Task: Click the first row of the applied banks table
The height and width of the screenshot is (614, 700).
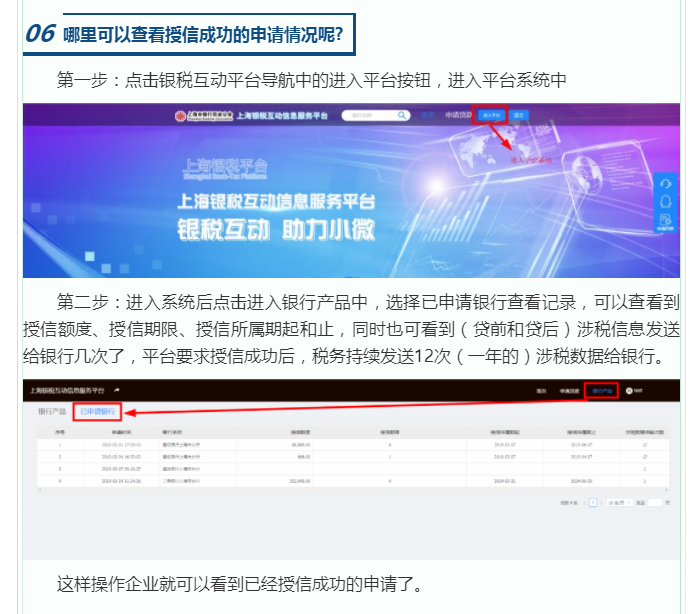Action: pyautogui.click(x=351, y=443)
